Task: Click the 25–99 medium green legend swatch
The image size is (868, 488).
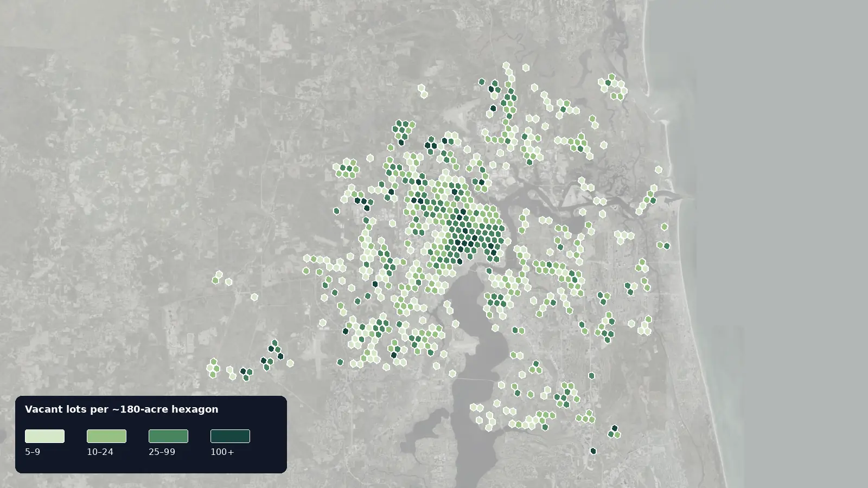Action: [x=168, y=436]
